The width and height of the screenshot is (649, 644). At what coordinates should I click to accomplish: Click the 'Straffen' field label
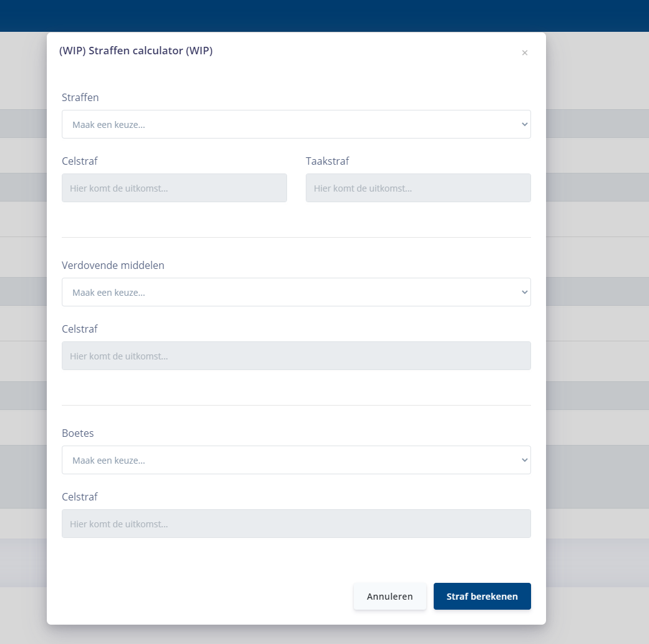[x=81, y=97]
